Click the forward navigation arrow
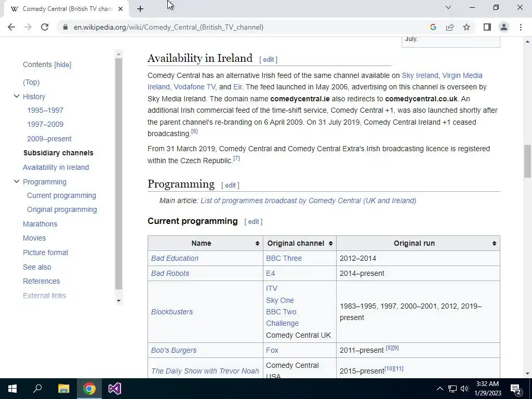The width and height of the screenshot is (532, 399). coord(28,27)
